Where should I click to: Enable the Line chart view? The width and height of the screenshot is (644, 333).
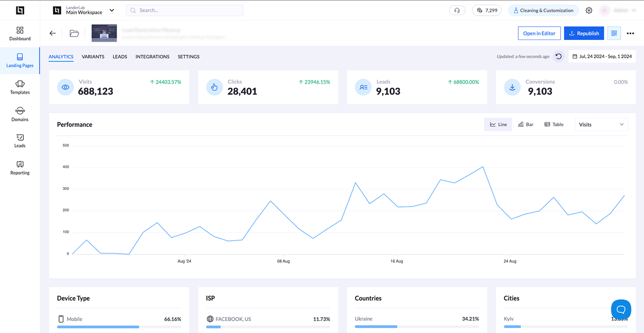[x=498, y=124]
